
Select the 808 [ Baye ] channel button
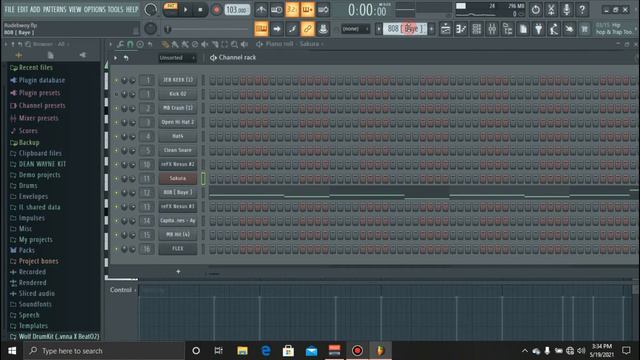pos(178,192)
